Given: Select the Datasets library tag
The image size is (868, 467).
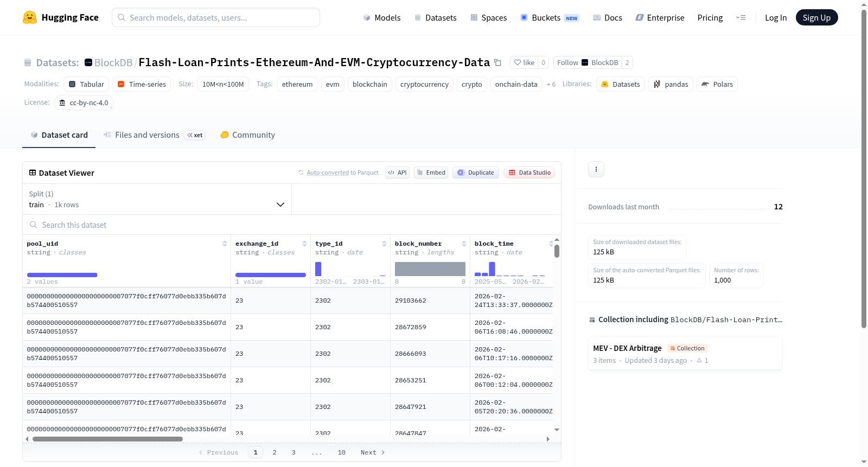Looking at the screenshot, I should (621, 84).
